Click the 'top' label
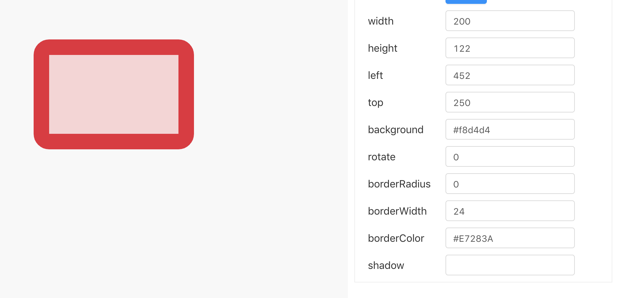Screen dimensions: 644x298 tap(376, 103)
